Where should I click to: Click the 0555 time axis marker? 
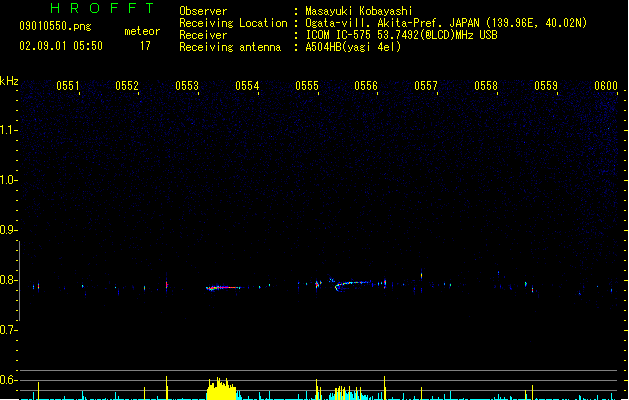pos(307,86)
